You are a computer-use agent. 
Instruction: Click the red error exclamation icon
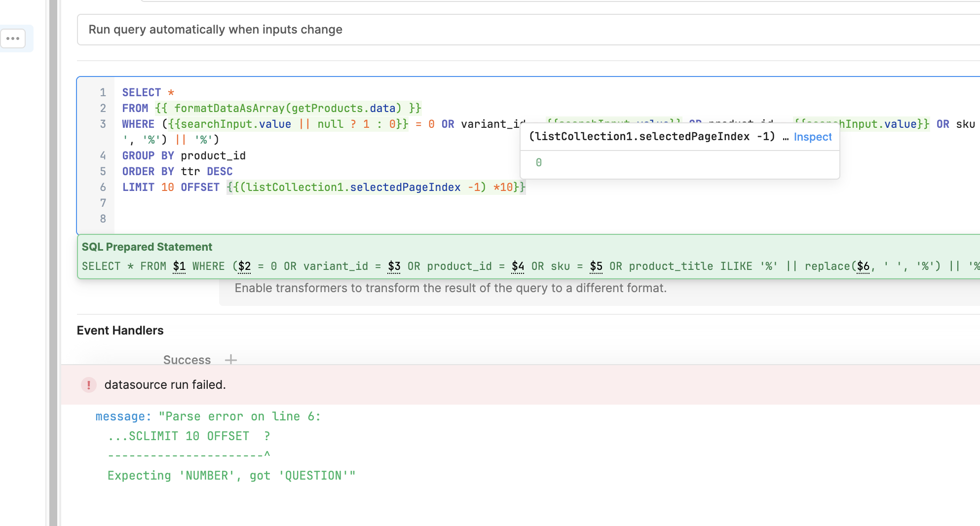click(x=89, y=385)
